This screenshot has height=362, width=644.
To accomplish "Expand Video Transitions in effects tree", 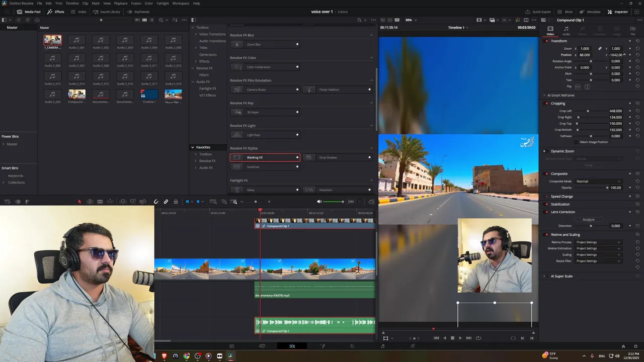I will [x=196, y=34].
